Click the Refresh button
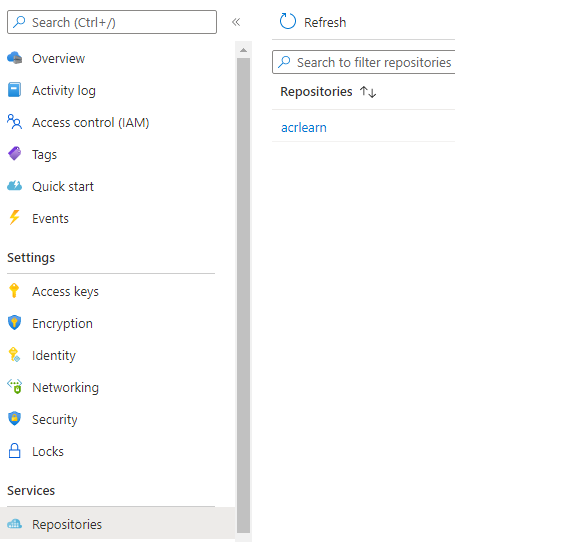Screen dimensions: 572x542 click(x=313, y=22)
